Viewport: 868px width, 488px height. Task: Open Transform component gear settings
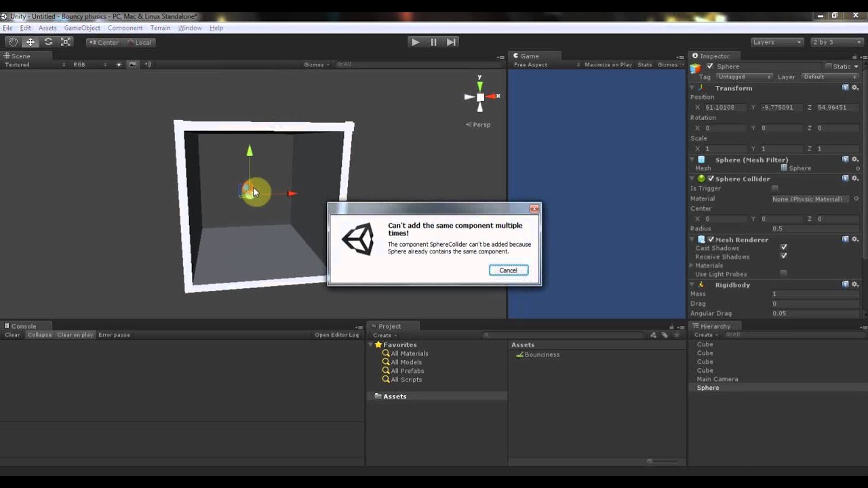[855, 88]
